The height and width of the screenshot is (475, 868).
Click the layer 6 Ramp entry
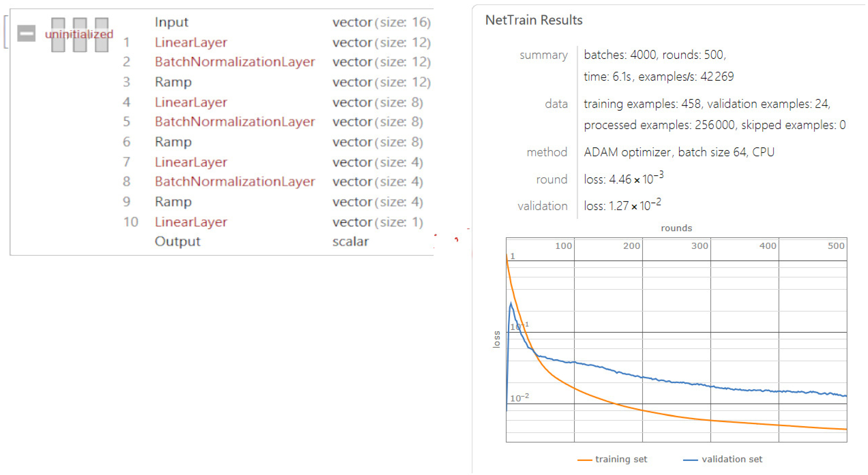click(x=173, y=142)
